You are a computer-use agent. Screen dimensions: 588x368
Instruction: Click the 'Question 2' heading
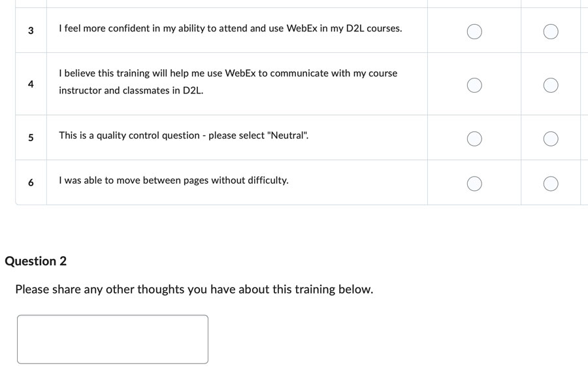(36, 261)
